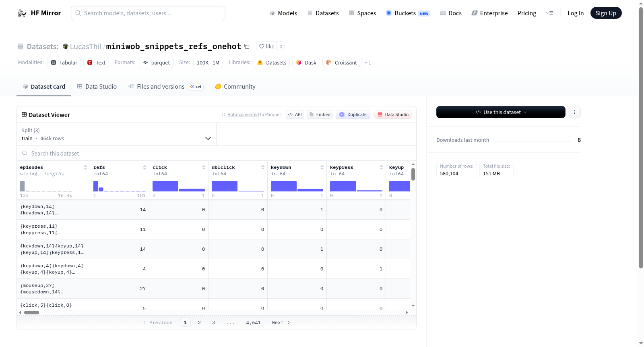
Task: Click the like count 0
Action: (281, 47)
